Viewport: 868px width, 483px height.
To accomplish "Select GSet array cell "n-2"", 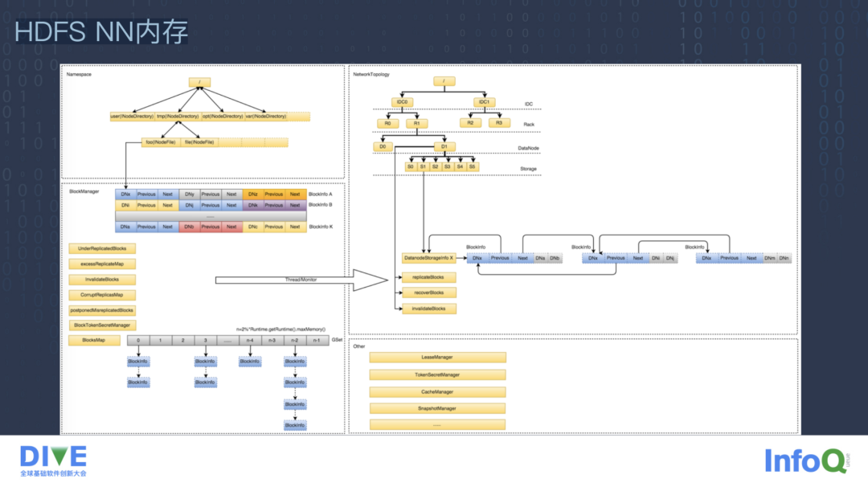I will click(294, 340).
